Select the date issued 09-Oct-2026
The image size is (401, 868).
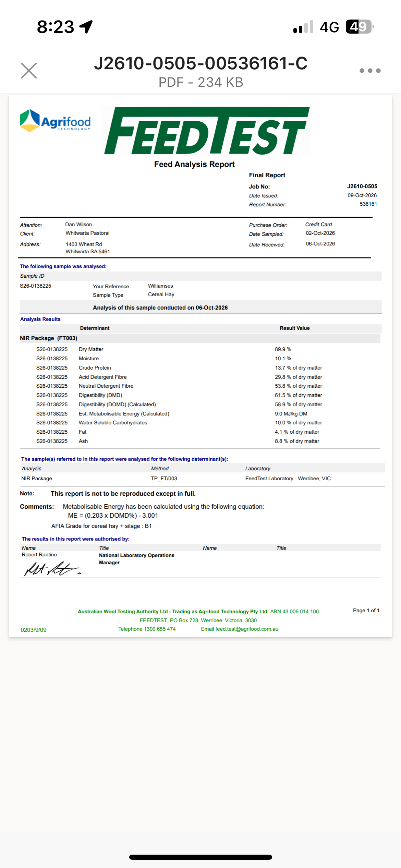[x=362, y=195]
